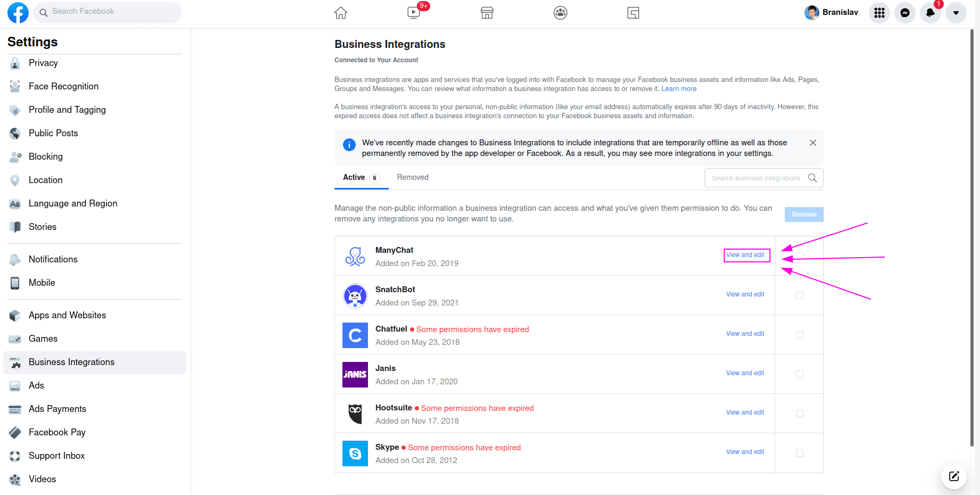Open Watch videos icon with 9+ badge
The width and height of the screenshot is (980, 495).
click(x=414, y=13)
